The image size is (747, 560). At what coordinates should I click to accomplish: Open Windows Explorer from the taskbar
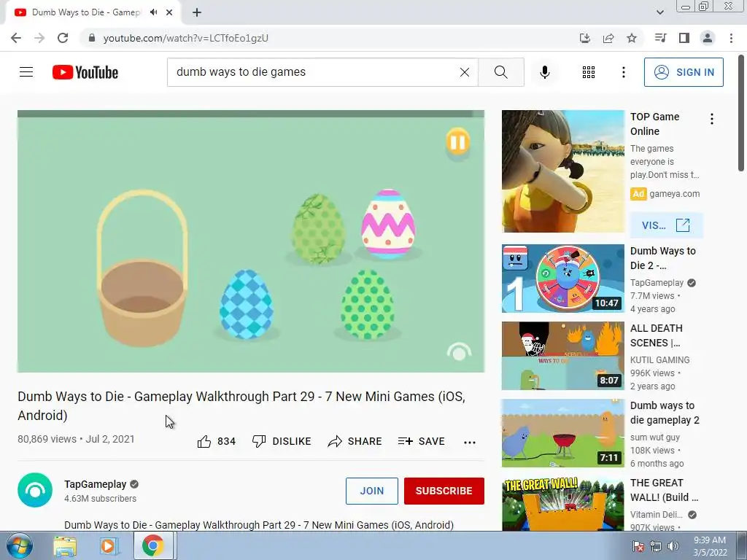pos(65,545)
